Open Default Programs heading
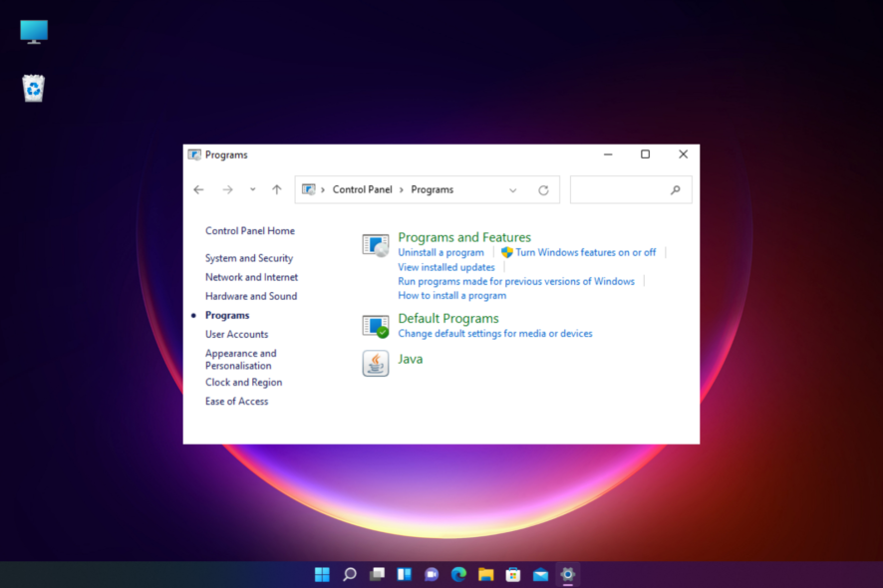883x588 pixels. coord(448,318)
